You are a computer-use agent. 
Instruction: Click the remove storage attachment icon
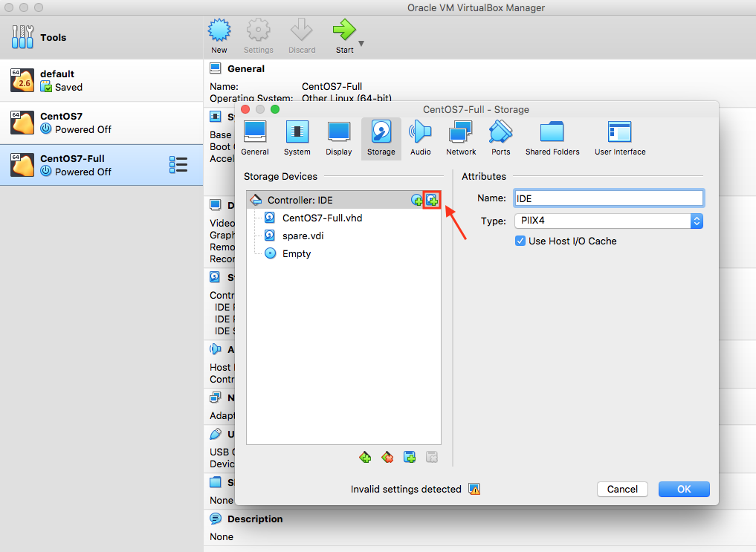tap(431, 457)
